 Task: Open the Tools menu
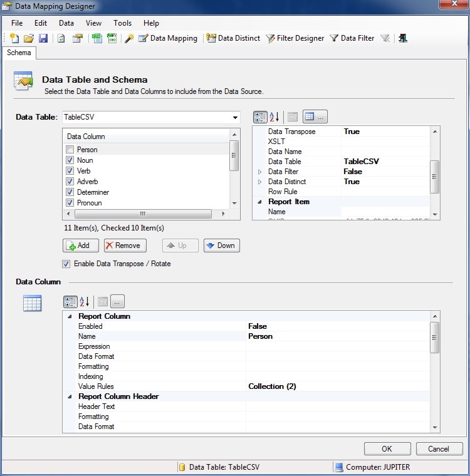(x=122, y=23)
